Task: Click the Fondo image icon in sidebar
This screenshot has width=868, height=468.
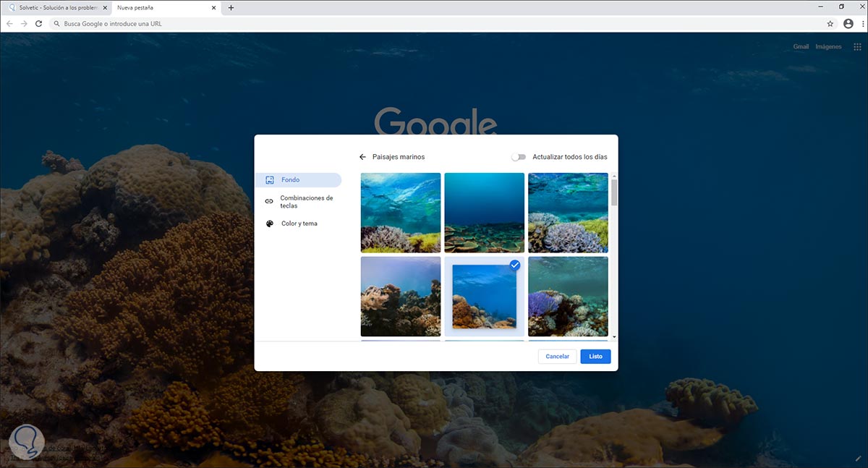Action: click(x=269, y=180)
